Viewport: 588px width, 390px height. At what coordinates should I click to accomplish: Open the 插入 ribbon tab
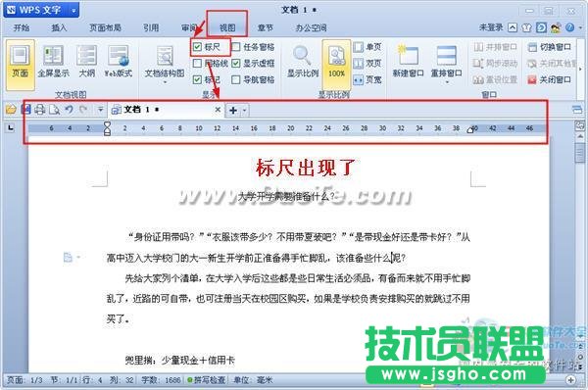(59, 27)
